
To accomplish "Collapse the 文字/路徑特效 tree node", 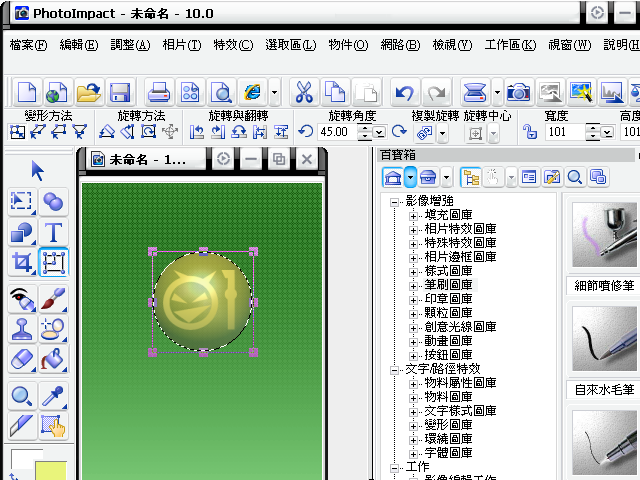I will 394,370.
